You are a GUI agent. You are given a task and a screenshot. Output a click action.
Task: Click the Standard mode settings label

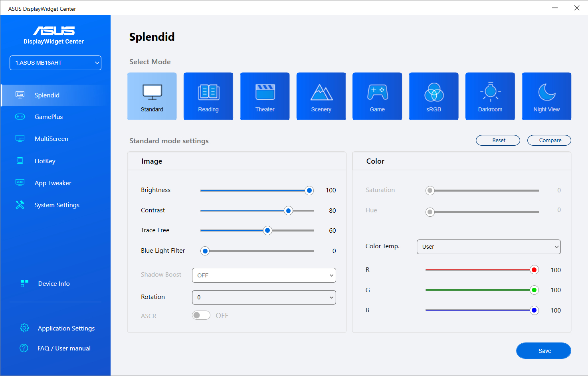[169, 141]
